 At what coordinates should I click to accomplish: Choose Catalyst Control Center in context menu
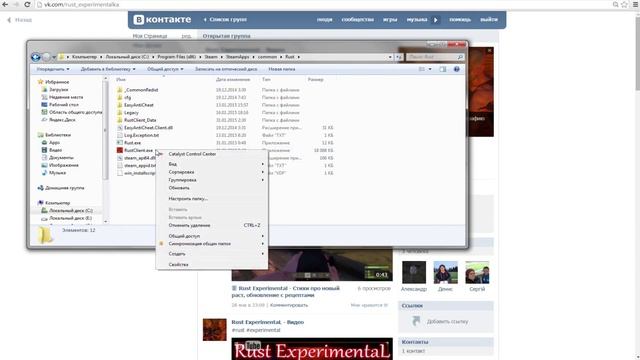(x=211, y=154)
